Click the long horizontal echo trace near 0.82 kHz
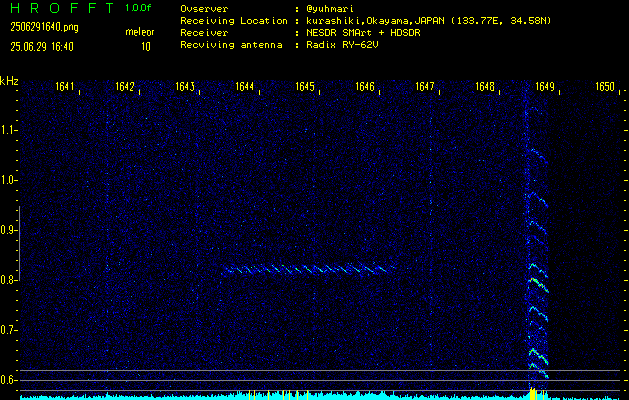 [x=308, y=269]
